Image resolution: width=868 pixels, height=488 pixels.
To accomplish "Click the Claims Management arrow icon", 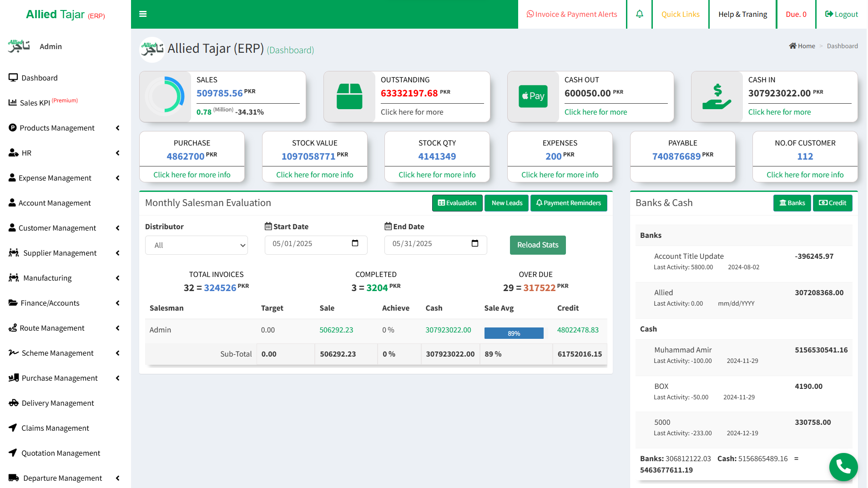I will pyautogui.click(x=13, y=428).
